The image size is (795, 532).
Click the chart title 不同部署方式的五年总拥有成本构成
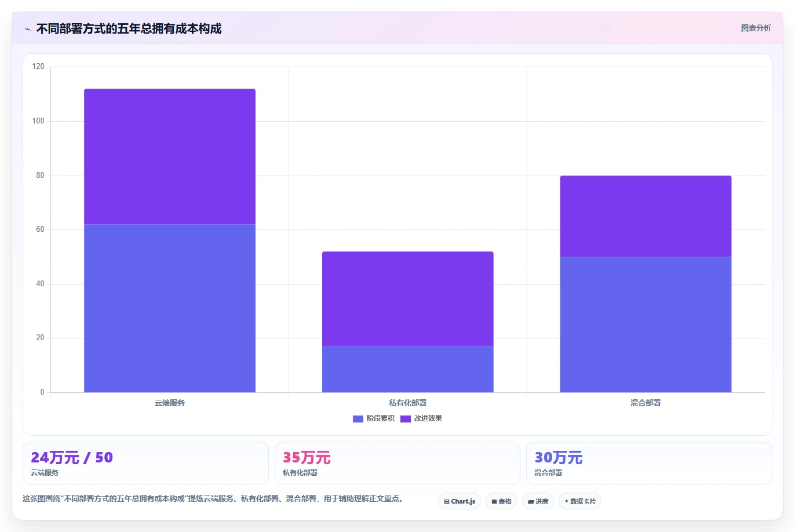click(129, 29)
